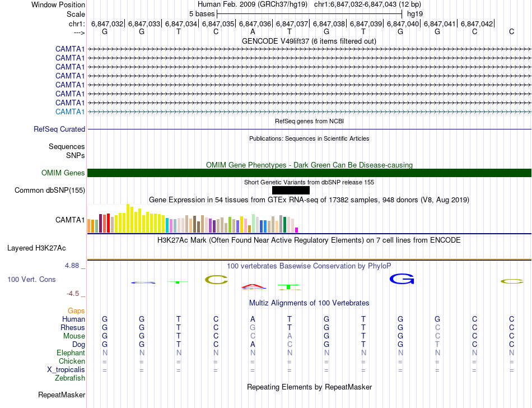Click the dark green OMIM gene bar
Viewport: 532px width, 408px height.
point(309,173)
